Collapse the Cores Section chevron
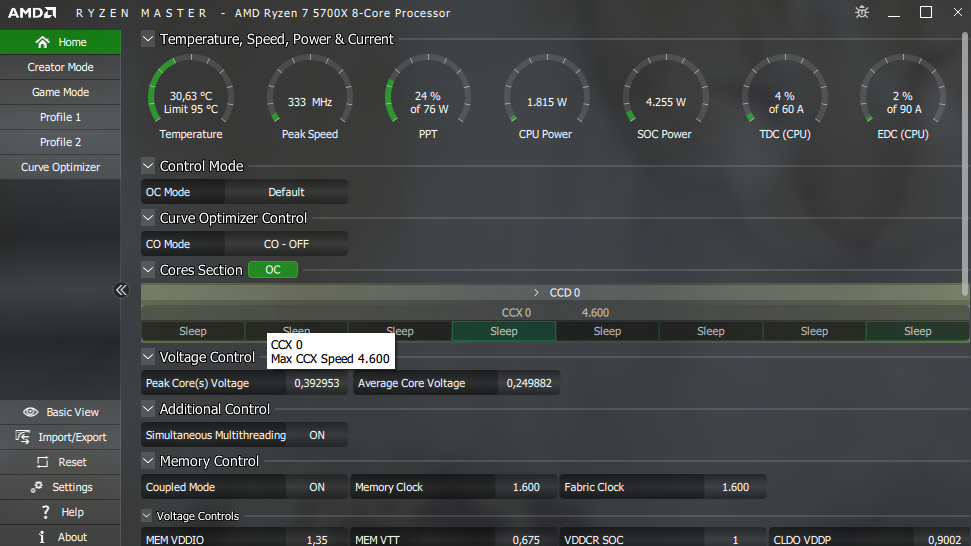This screenshot has width=971, height=546. (x=147, y=270)
